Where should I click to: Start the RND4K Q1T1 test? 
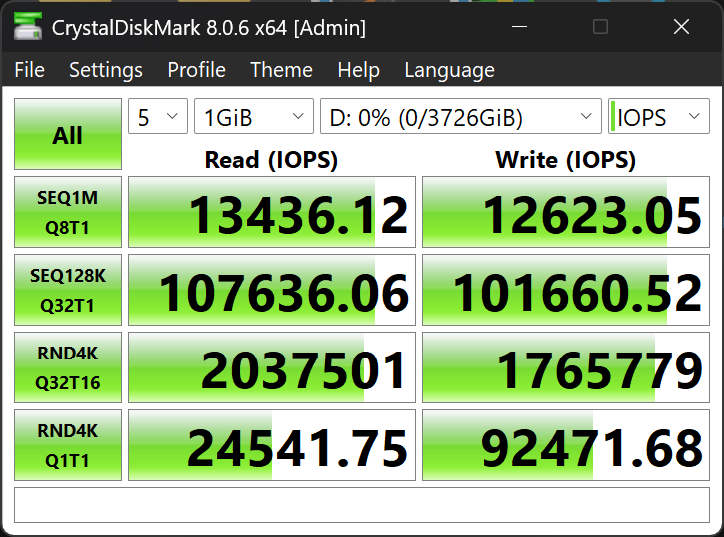(x=68, y=445)
